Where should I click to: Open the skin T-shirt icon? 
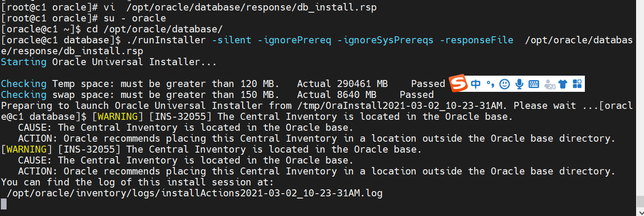[563, 84]
